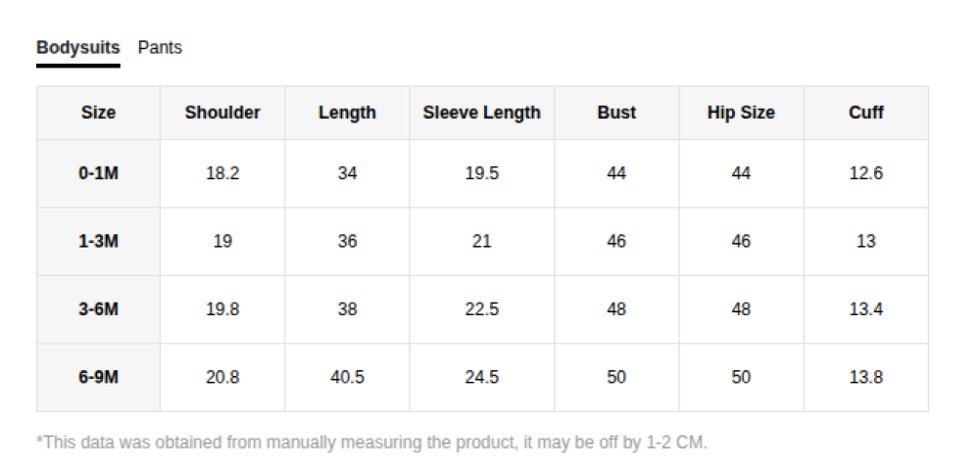Viewport: 980px width, 470px height.
Task: Click the manual measurement disclaimer text
Action: (x=371, y=443)
